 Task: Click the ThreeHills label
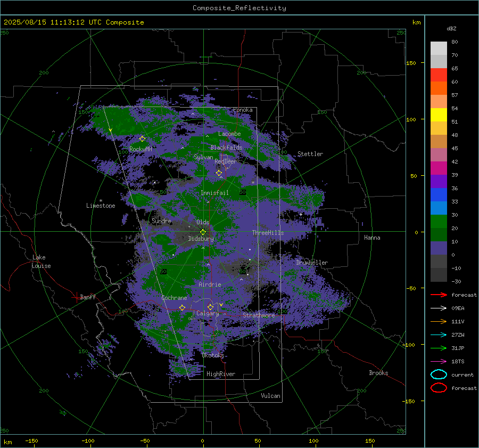(x=268, y=233)
